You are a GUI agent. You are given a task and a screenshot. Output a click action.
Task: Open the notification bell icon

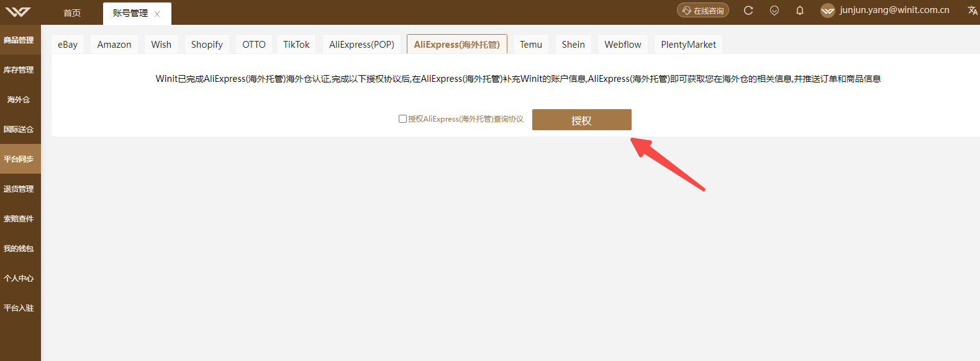pos(800,11)
